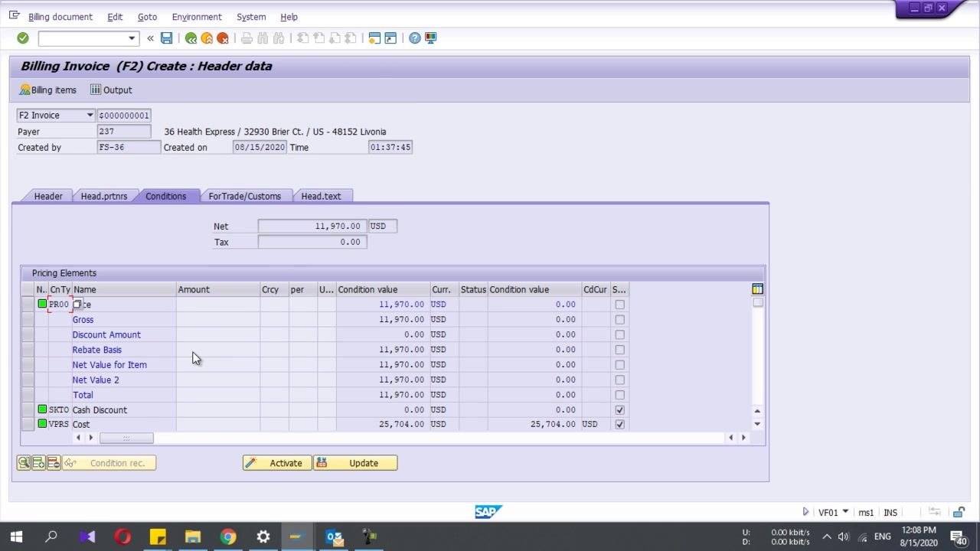This screenshot has width=980, height=551.
Task: Click the green Back arrow icon
Action: click(x=191, y=38)
